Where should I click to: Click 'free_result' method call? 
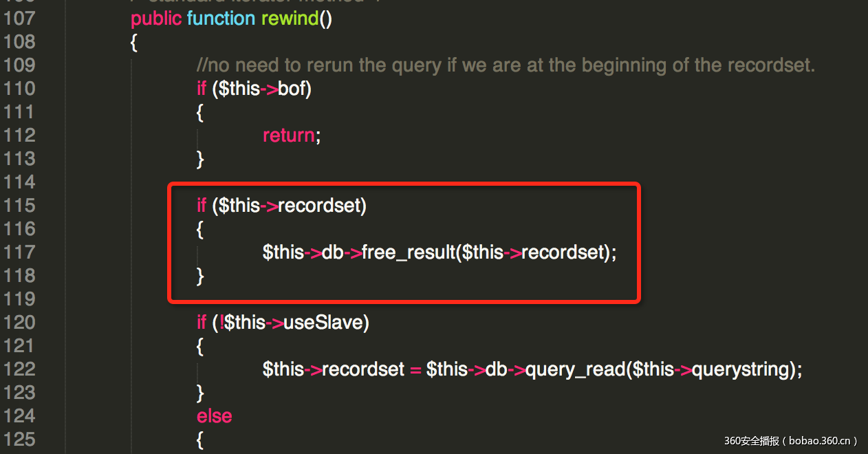point(407,252)
